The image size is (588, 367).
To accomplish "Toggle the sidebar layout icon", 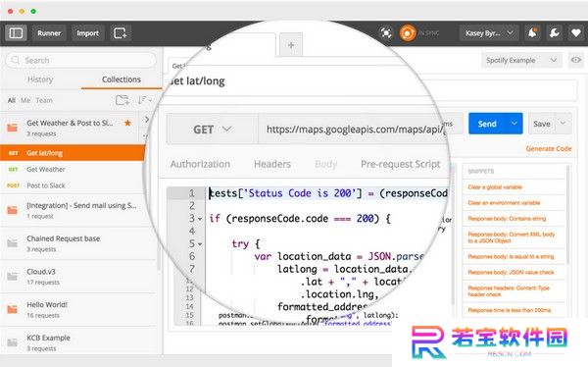I will 16,33.
